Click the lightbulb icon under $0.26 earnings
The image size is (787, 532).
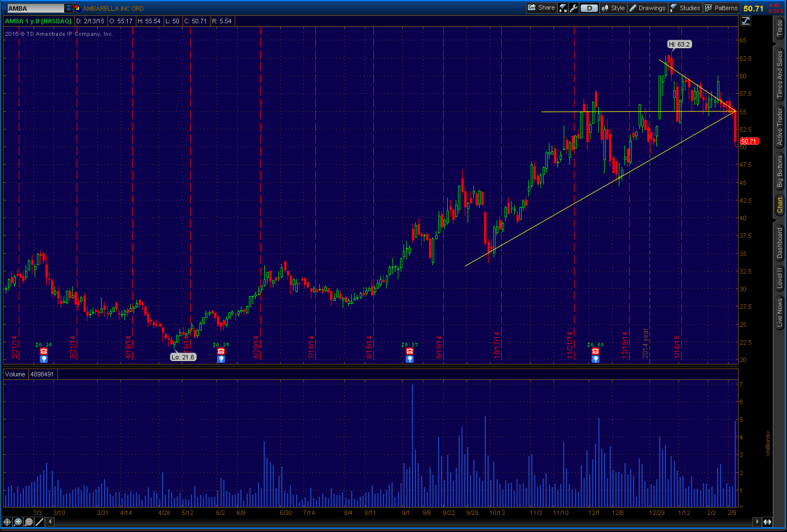(x=44, y=359)
